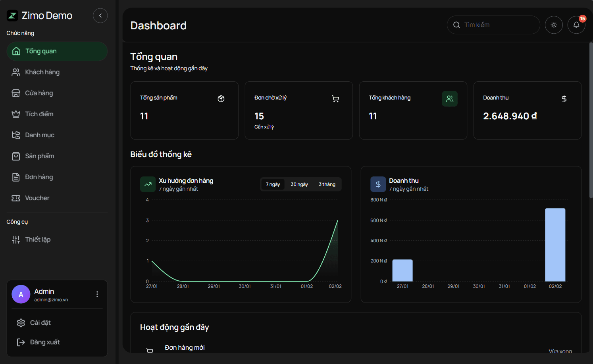Open the Voucher management icon
The image size is (593, 364).
click(16, 198)
